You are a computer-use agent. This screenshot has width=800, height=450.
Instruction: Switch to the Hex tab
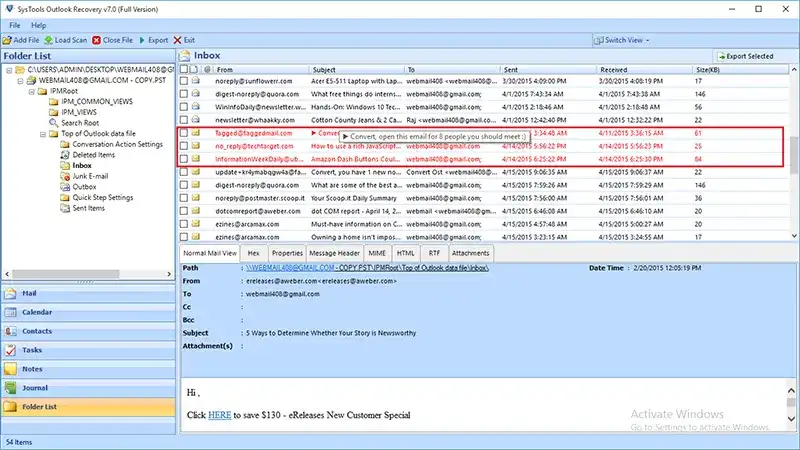point(254,253)
